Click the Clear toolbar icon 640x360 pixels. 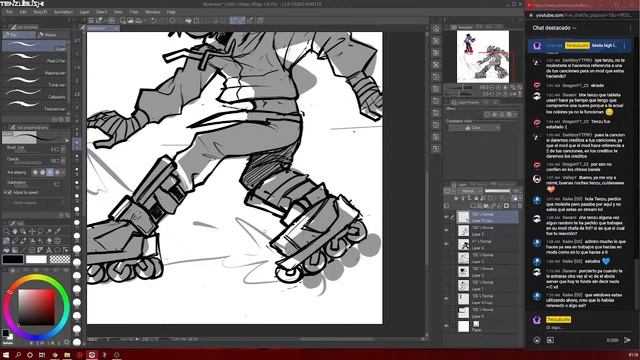(172, 20)
